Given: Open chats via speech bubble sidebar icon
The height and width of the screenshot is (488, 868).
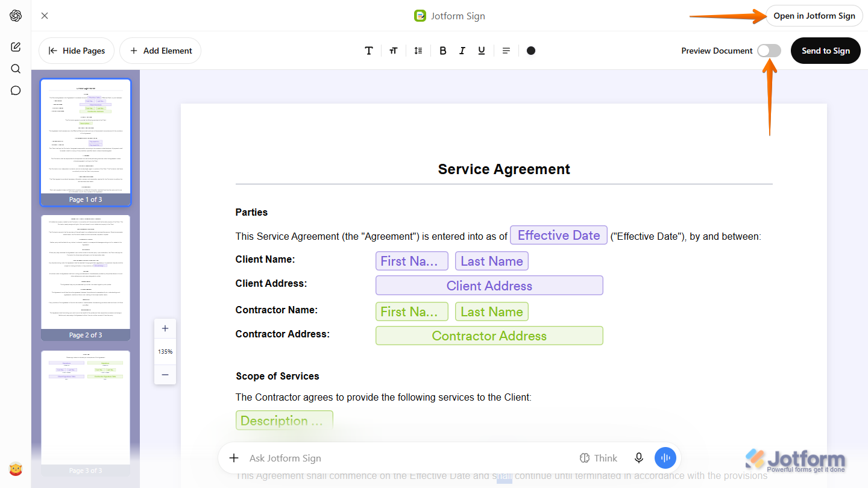Looking at the screenshot, I should coord(16,90).
